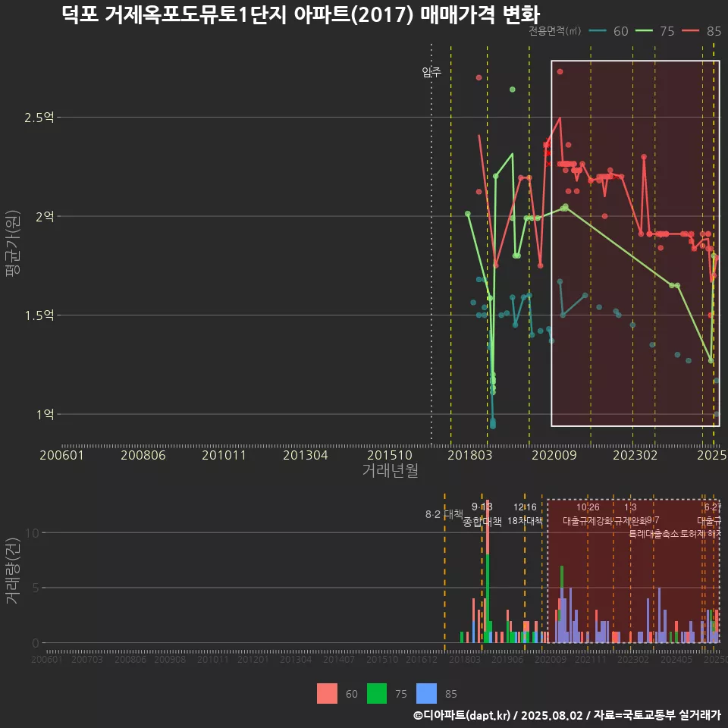The image size is (728, 728).
Task: Click the '202405' label on volume chart
Action: (x=676, y=659)
